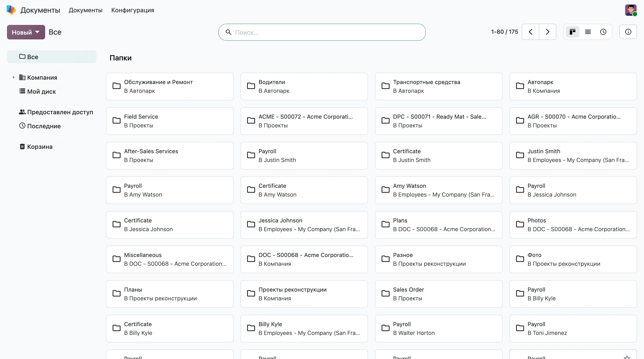Expand the Компания tree node
The width and height of the screenshot is (644, 359).
click(x=14, y=77)
